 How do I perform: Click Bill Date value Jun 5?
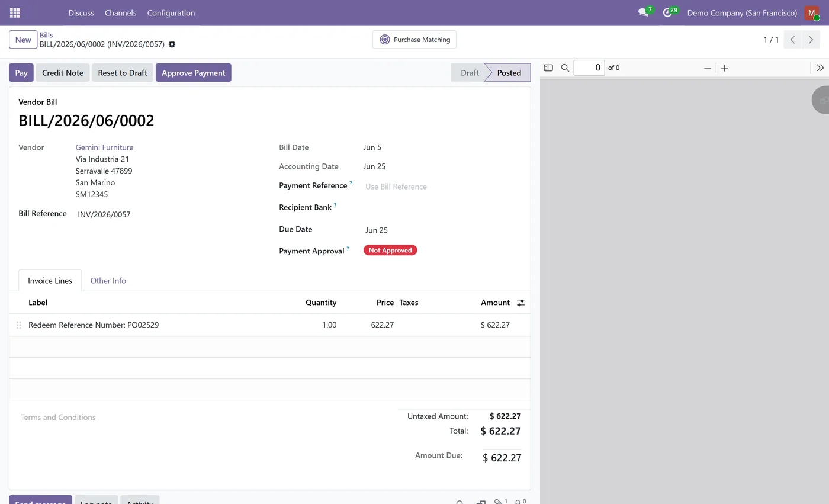372,147
